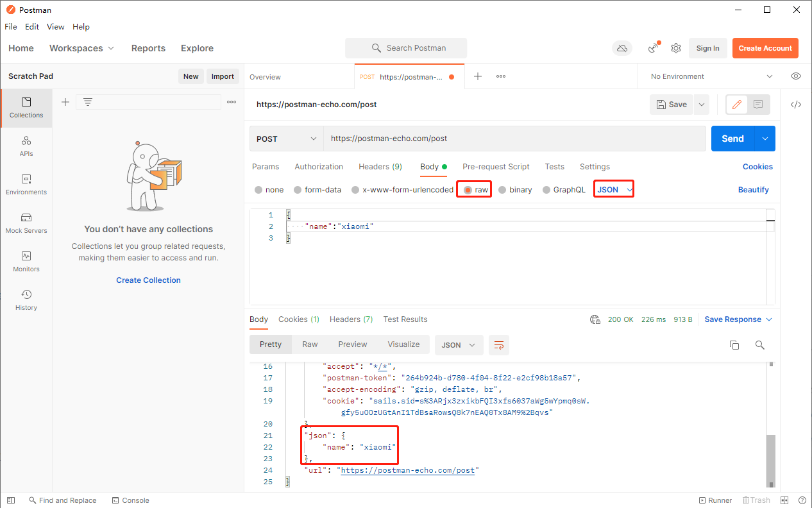Open the Console in the status bar
The image size is (812, 508).
point(131,500)
